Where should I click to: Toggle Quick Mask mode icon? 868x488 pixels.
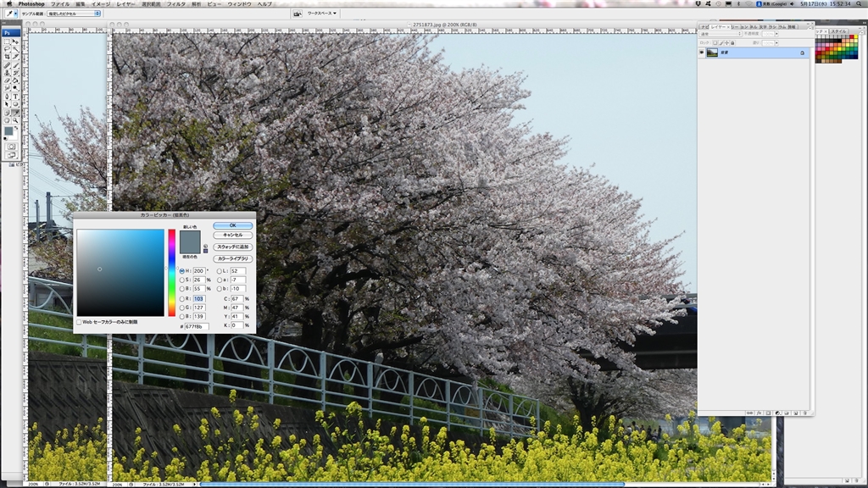pos(11,147)
